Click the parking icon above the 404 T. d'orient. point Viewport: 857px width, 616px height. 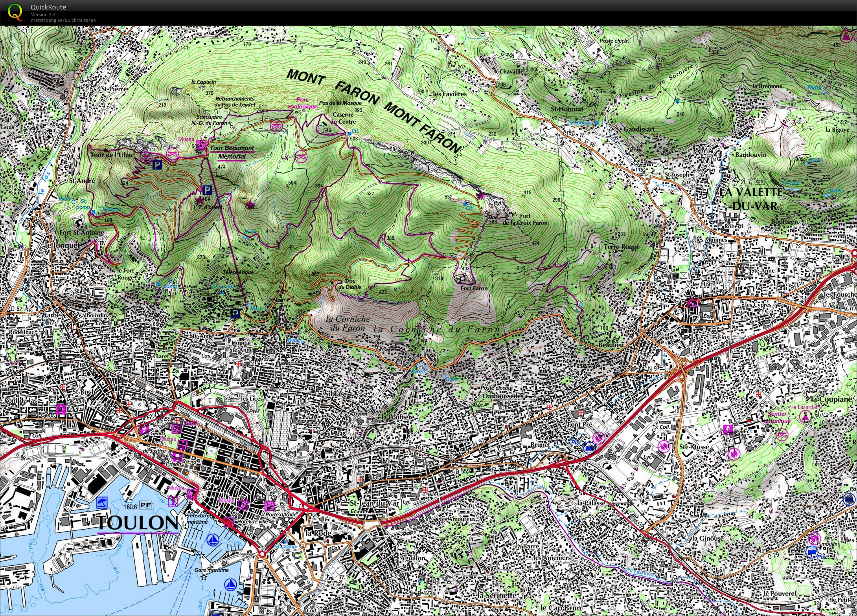point(207,191)
